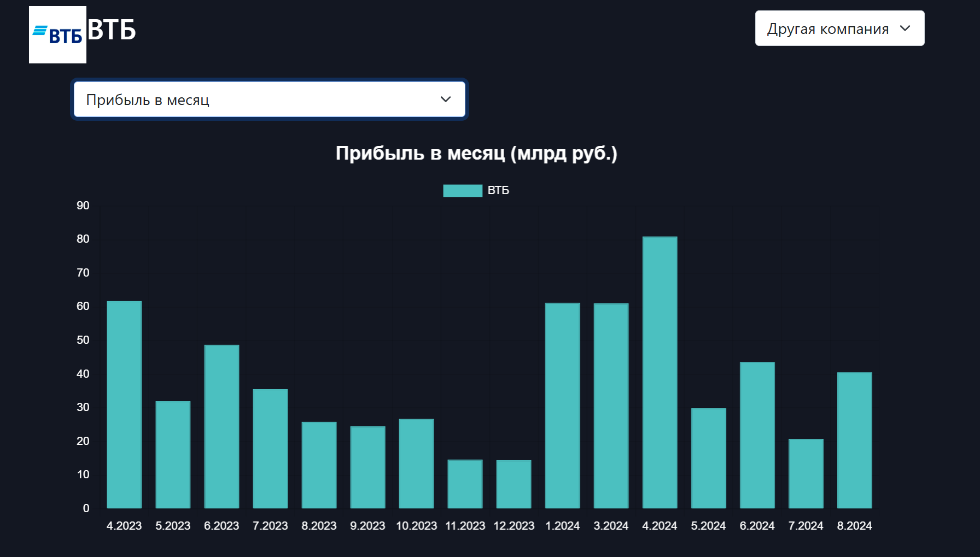Click the y-axis value 90
This screenshot has width=980, height=557.
click(x=83, y=206)
